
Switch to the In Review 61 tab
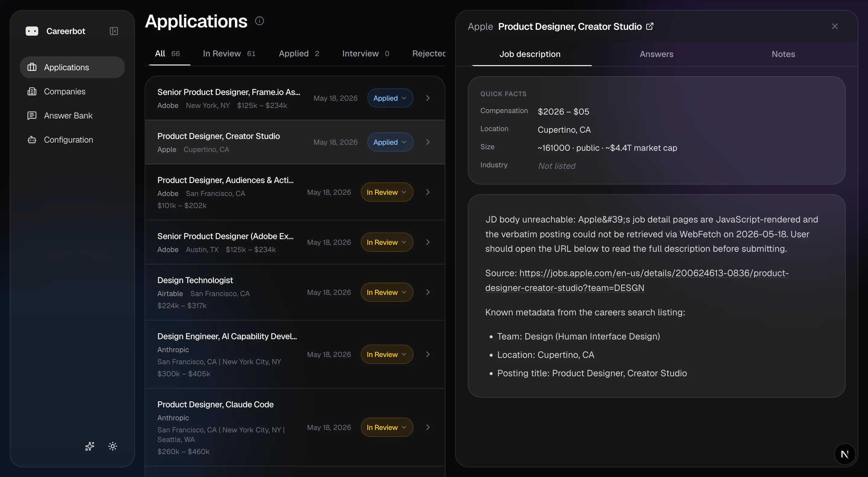229,54
